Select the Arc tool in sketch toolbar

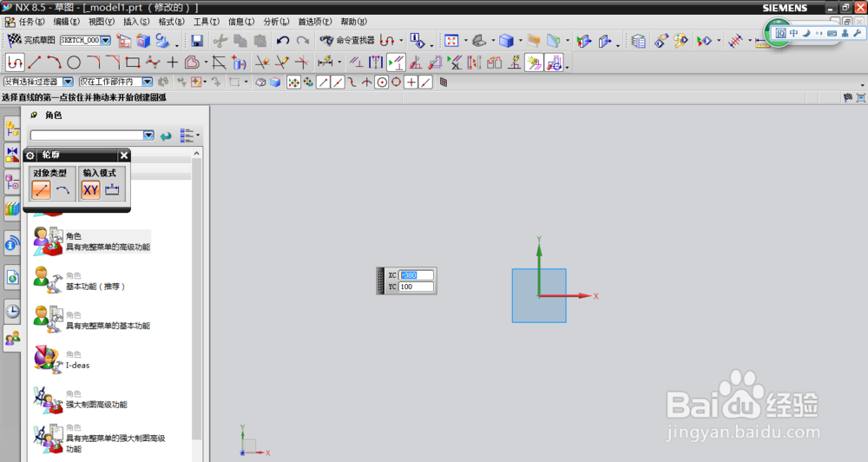[x=54, y=63]
